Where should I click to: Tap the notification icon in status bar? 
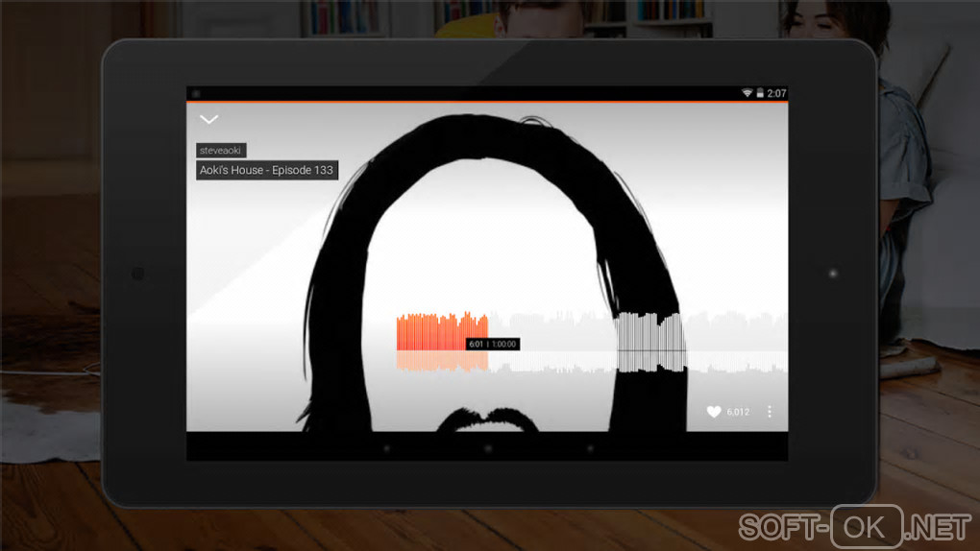pyautogui.click(x=196, y=94)
